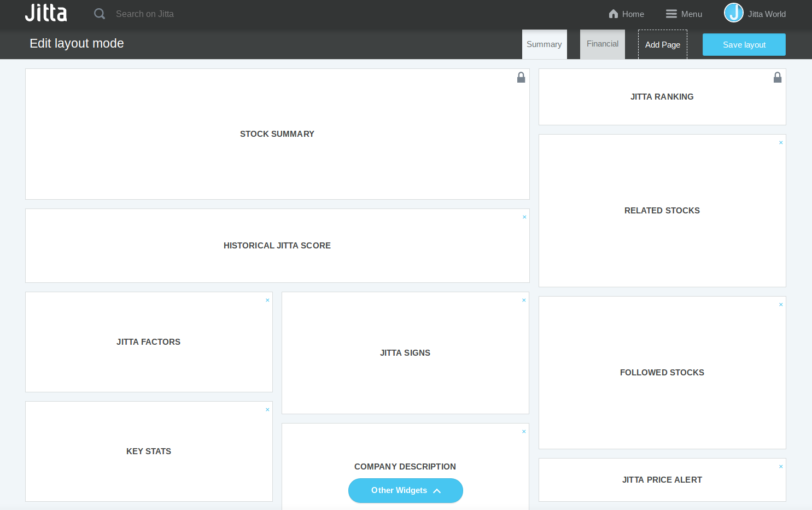
Task: Click the Jitta World avatar icon
Action: coord(733,13)
